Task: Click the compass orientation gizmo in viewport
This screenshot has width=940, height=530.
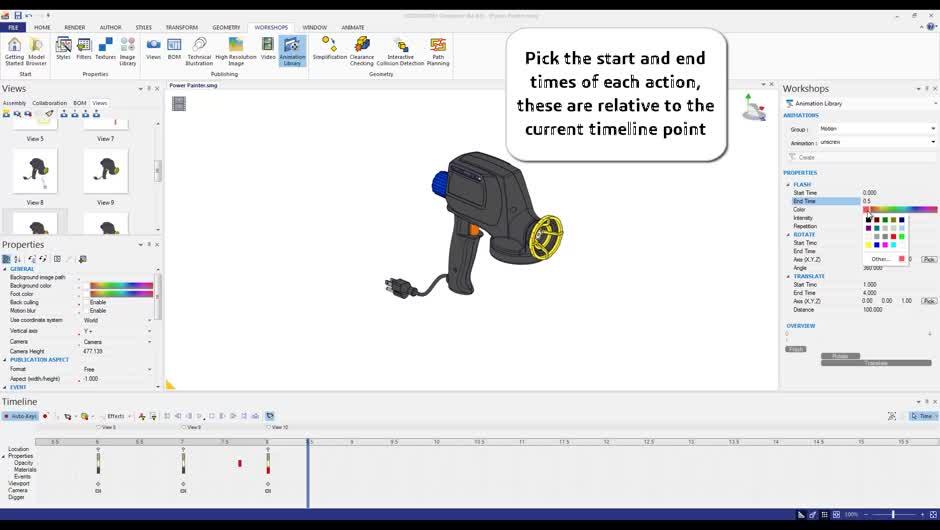Action: (x=754, y=107)
